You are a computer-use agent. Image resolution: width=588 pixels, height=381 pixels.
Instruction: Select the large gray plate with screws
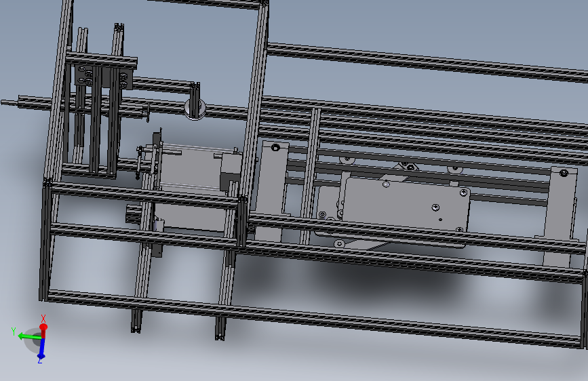pyautogui.click(x=406, y=204)
